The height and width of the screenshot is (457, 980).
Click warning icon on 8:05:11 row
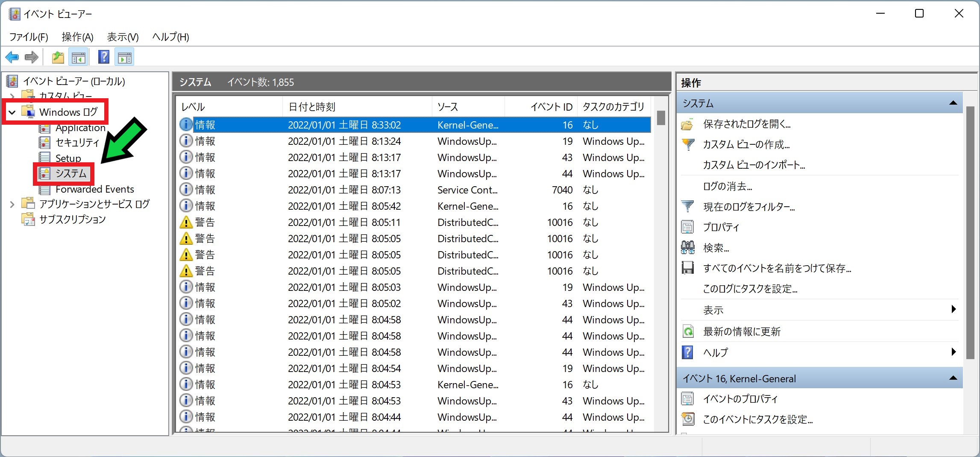186,222
